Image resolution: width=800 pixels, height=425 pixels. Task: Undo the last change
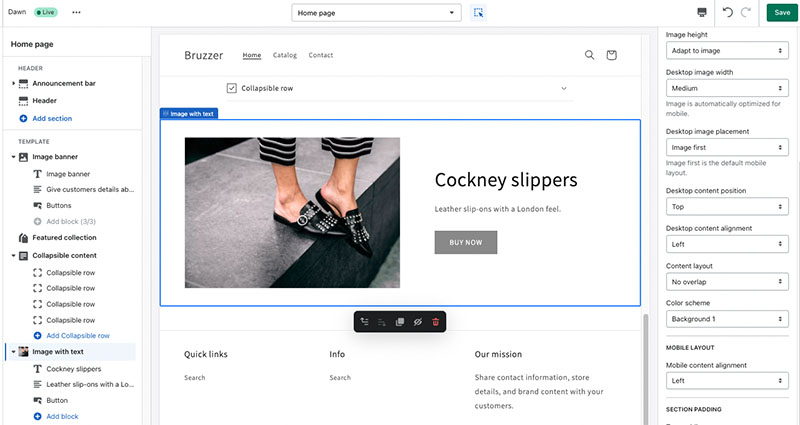coord(728,13)
